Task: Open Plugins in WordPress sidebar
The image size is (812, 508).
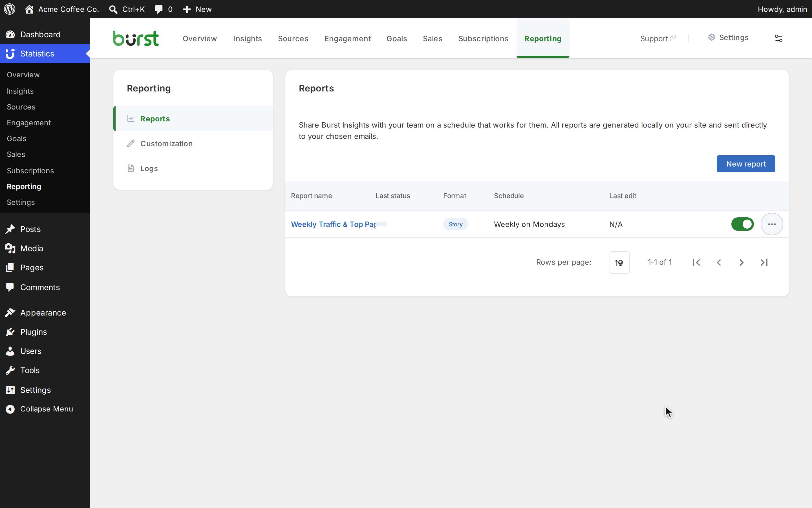Action: click(x=45, y=332)
